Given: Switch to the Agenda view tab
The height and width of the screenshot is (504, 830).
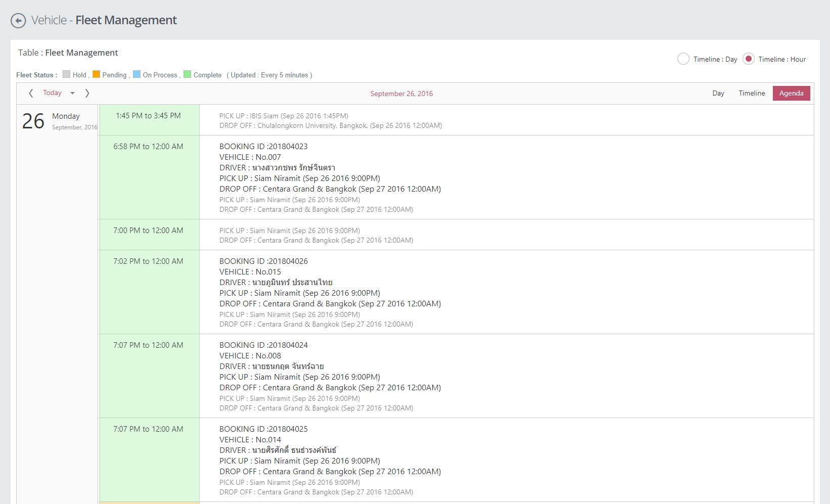Looking at the screenshot, I should click(x=791, y=94).
